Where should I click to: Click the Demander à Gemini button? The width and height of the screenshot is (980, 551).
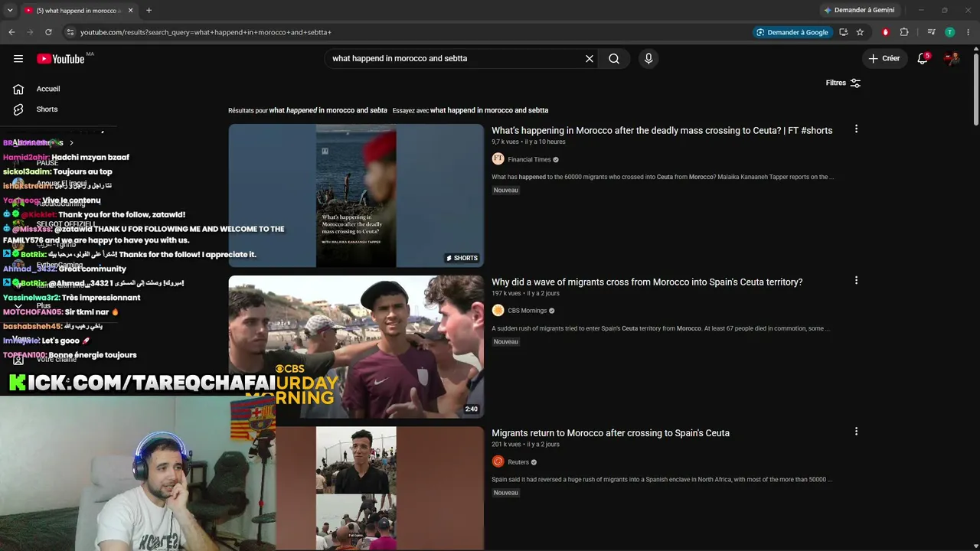tap(858, 10)
